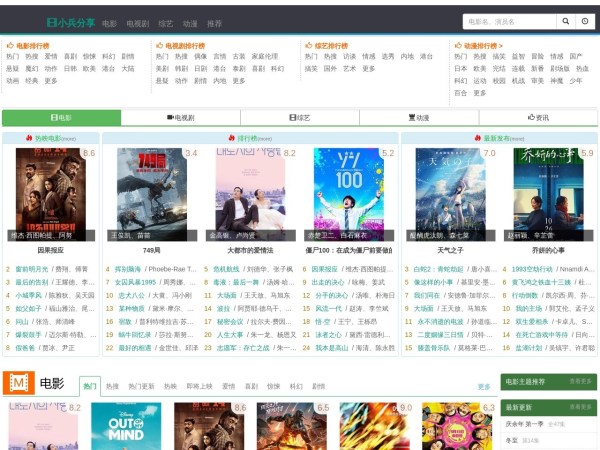Screen dimensions: 600x450
Task: Open the clock history icon in header
Action: [x=585, y=21]
